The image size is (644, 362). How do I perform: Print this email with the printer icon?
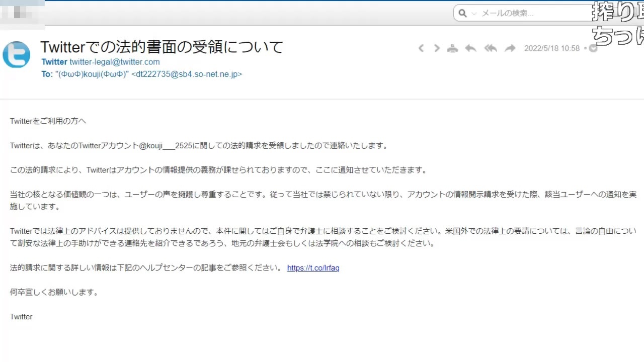(x=453, y=48)
